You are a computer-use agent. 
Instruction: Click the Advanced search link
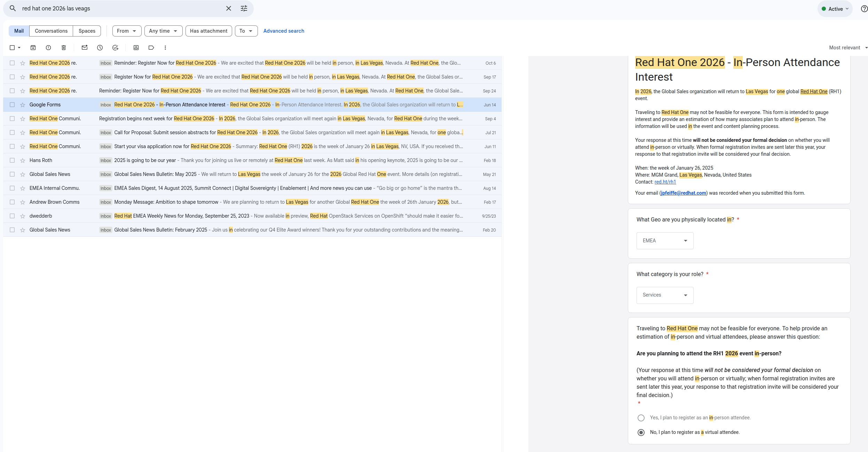(284, 31)
